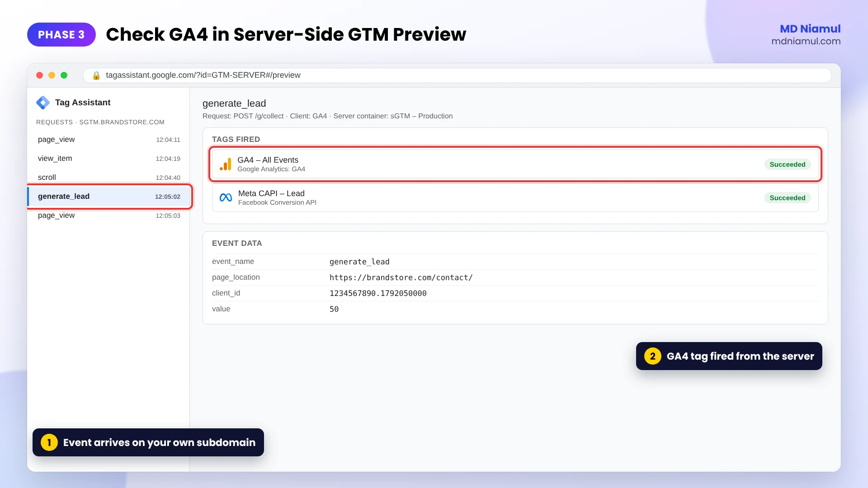Viewport: 868px width, 488px height.
Task: Click the MD Niamul author name
Action: click(x=810, y=28)
